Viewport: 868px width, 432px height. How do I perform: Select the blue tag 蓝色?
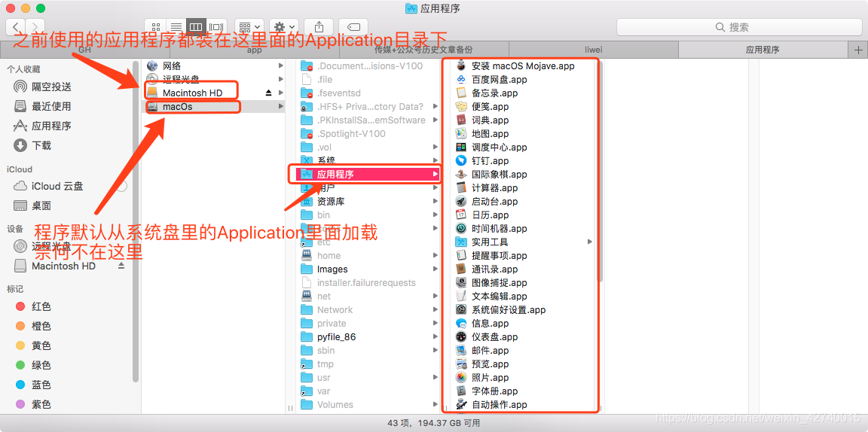click(x=33, y=385)
